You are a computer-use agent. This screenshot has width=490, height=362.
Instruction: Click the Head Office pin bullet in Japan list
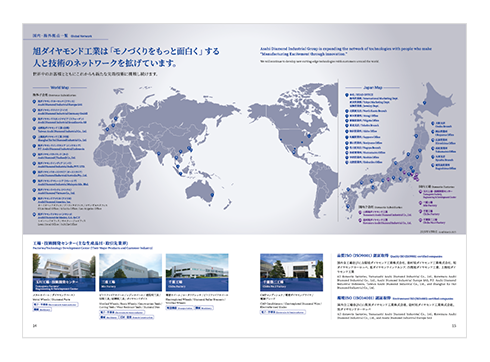click(347, 95)
